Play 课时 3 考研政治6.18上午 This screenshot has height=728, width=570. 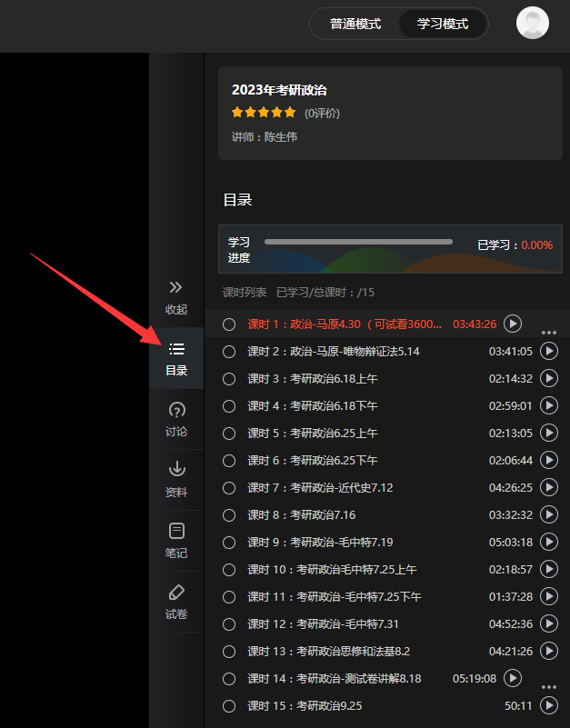pos(548,378)
